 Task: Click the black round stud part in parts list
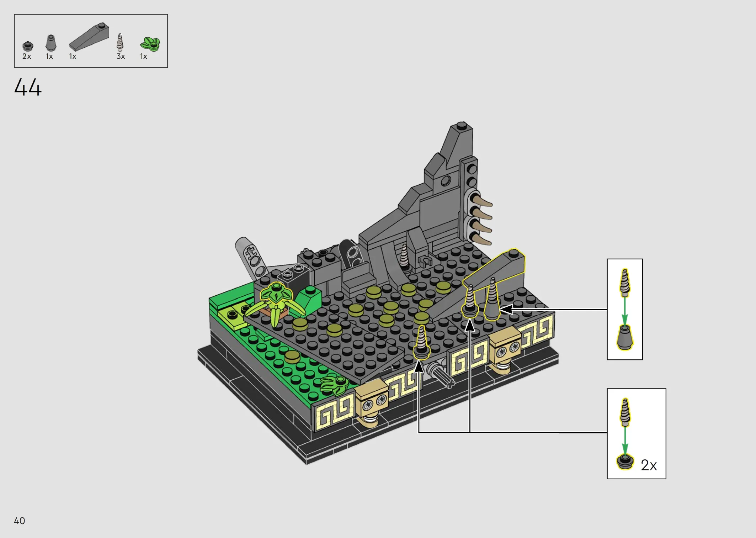28,46
